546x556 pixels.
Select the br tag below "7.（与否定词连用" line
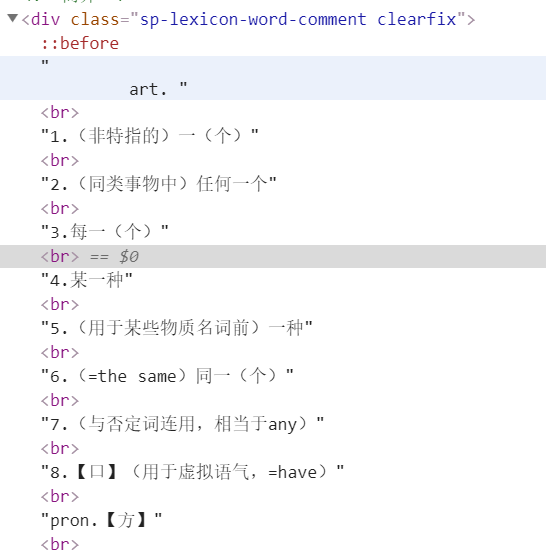60,448
